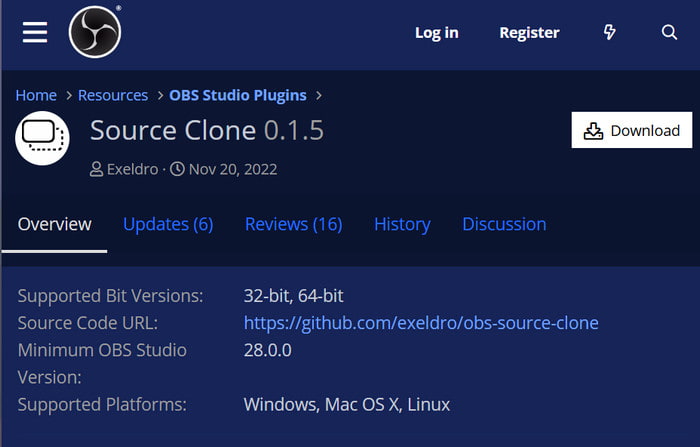
Task: Open the hamburger navigation menu
Action: pyautogui.click(x=35, y=32)
